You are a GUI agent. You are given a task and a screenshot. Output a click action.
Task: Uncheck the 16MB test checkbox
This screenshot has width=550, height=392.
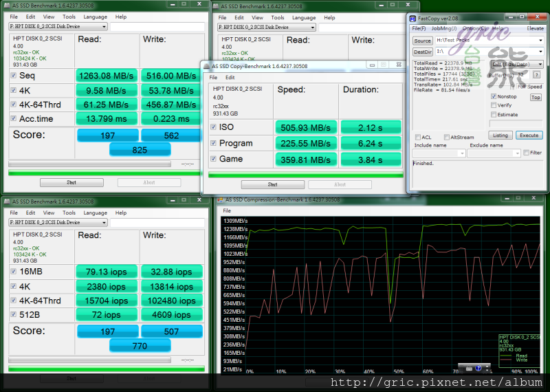coord(14,271)
